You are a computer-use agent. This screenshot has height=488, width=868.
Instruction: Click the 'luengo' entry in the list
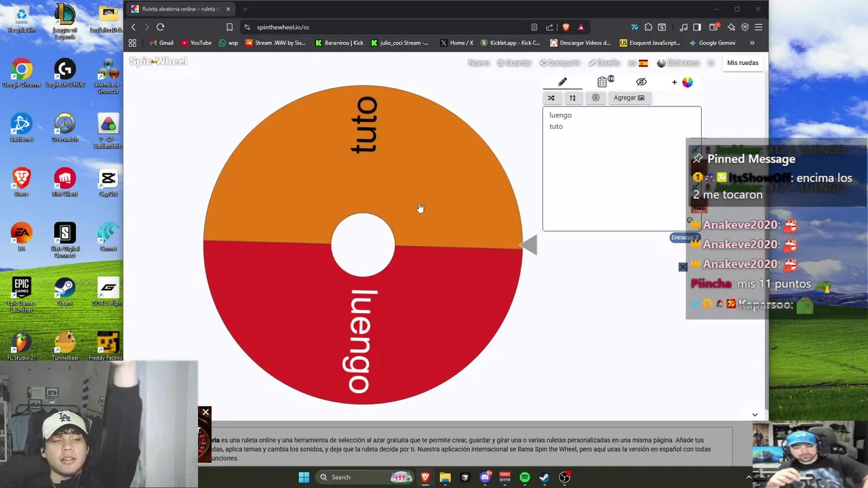(x=560, y=115)
